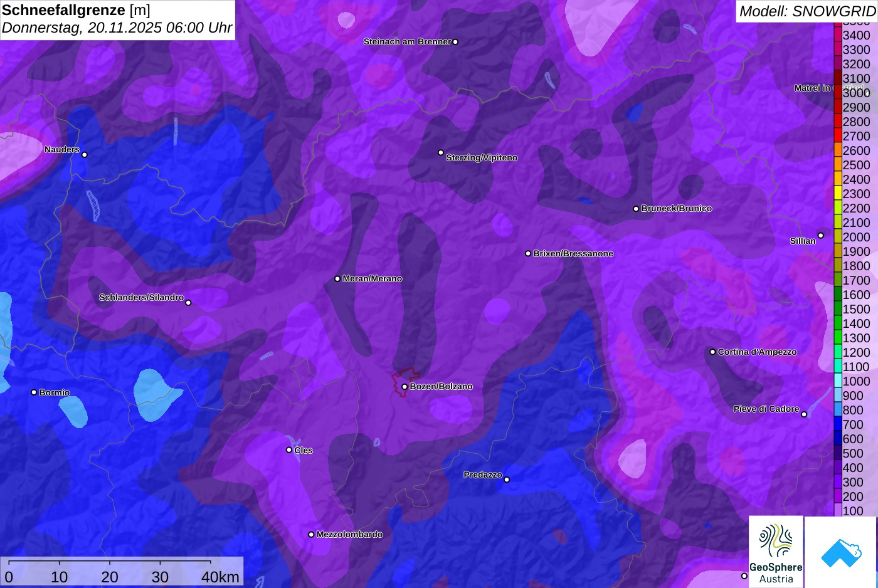
Task: Click the 500 legend value
Action: 853,453
